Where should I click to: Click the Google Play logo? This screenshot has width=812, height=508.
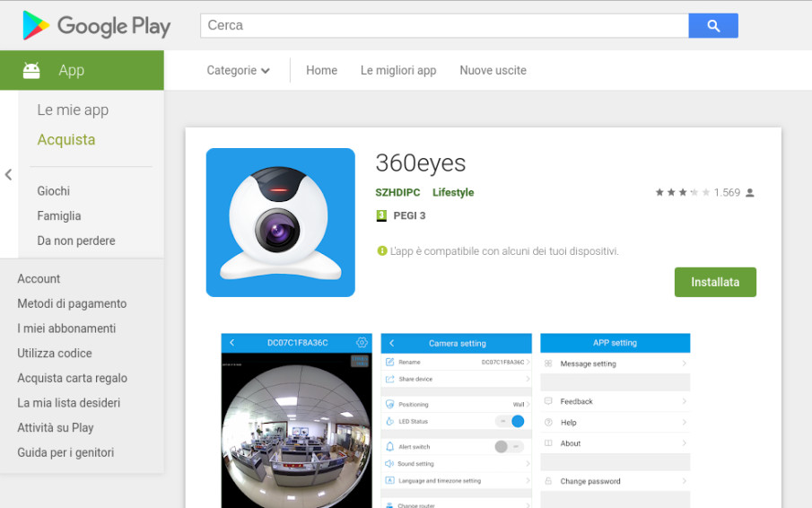96,26
